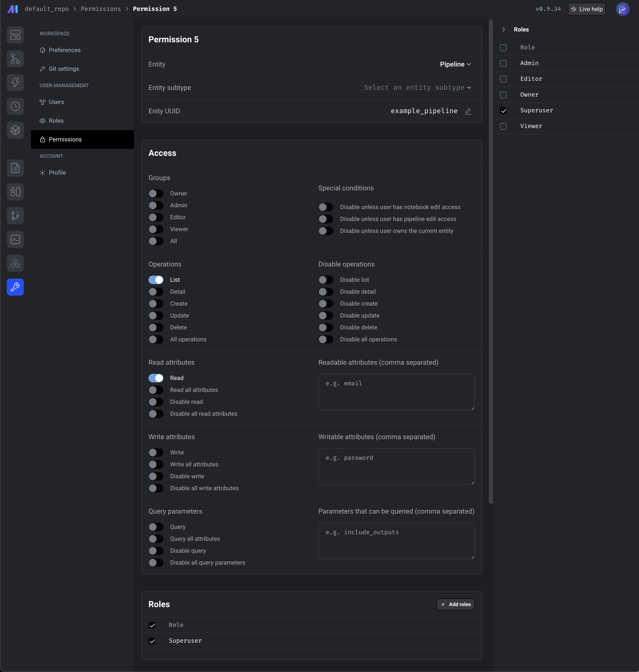
Task: Click the main content vertical scrollbar
Action: [x=491, y=262]
